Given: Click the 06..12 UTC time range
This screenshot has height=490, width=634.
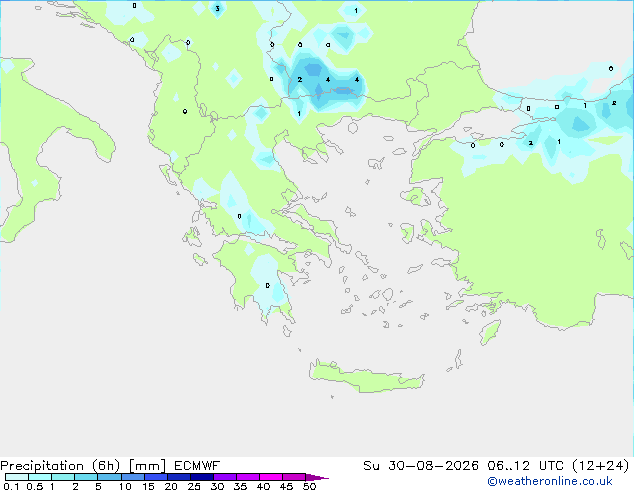Looking at the screenshot, I should click(x=525, y=466).
